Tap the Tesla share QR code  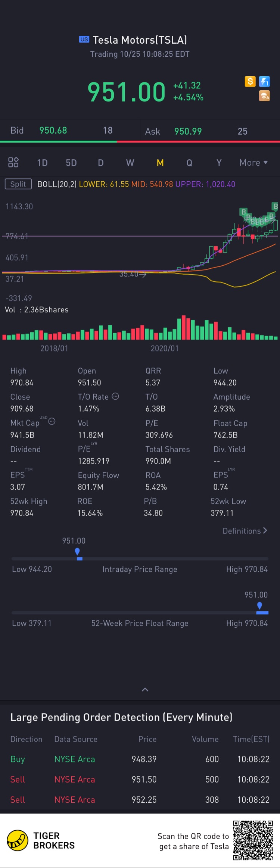(x=253, y=840)
